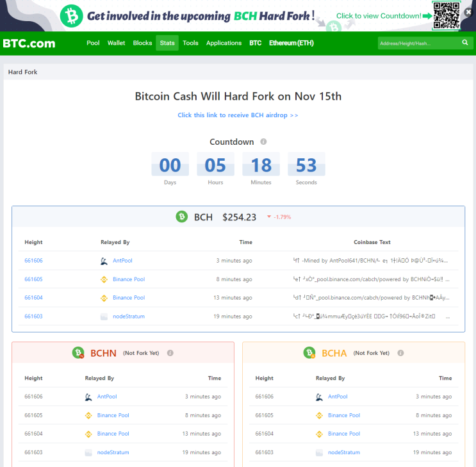Open the Tools menu
This screenshot has width=476, height=467.
190,43
